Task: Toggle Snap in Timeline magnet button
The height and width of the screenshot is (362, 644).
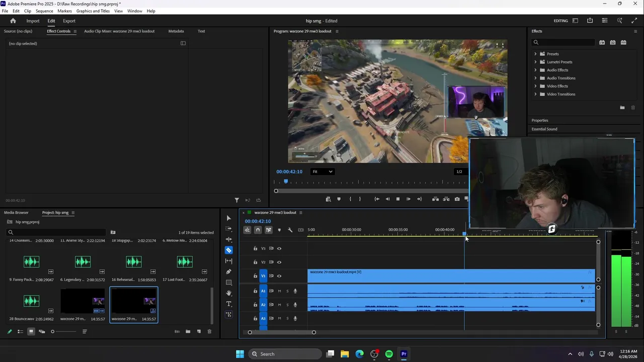Action: pyautogui.click(x=258, y=230)
